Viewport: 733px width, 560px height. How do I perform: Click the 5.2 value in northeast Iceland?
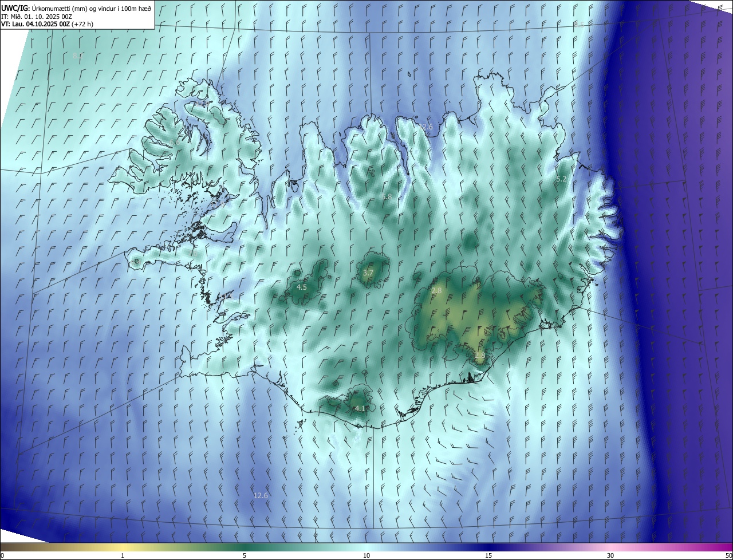tap(562, 179)
